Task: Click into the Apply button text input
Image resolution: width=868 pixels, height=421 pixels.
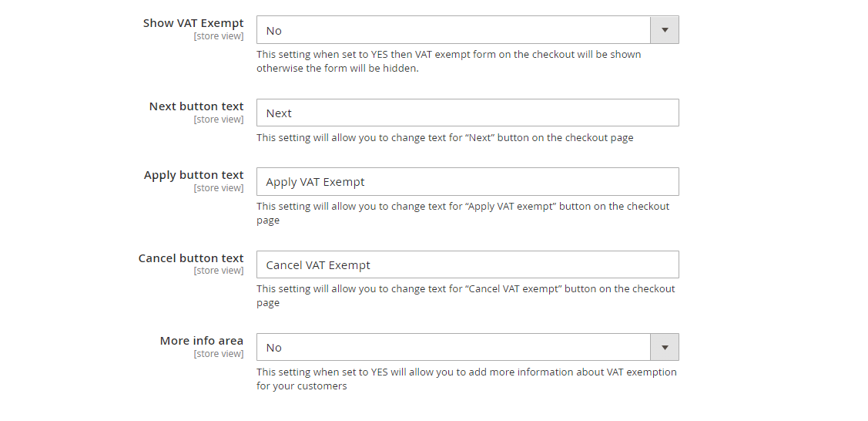Action: 467,182
